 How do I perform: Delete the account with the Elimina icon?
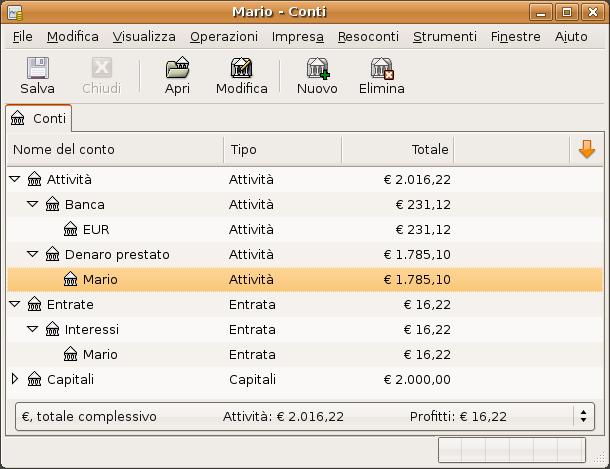click(381, 69)
